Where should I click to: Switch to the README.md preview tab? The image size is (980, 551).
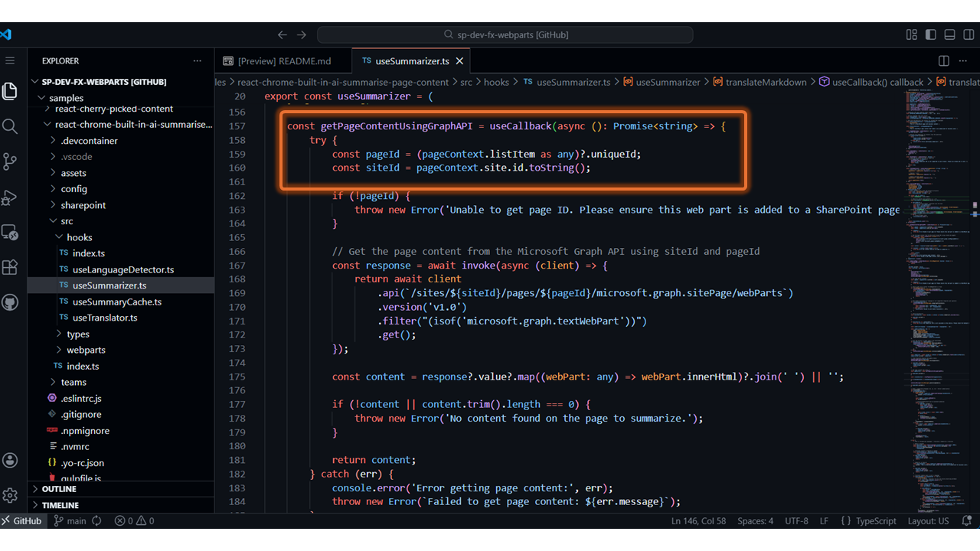283,61
